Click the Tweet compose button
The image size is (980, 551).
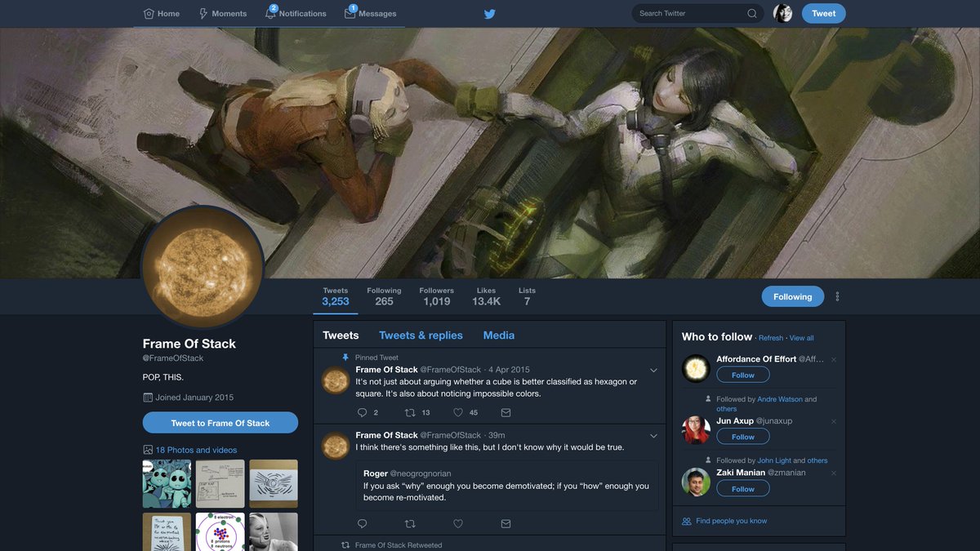823,13
